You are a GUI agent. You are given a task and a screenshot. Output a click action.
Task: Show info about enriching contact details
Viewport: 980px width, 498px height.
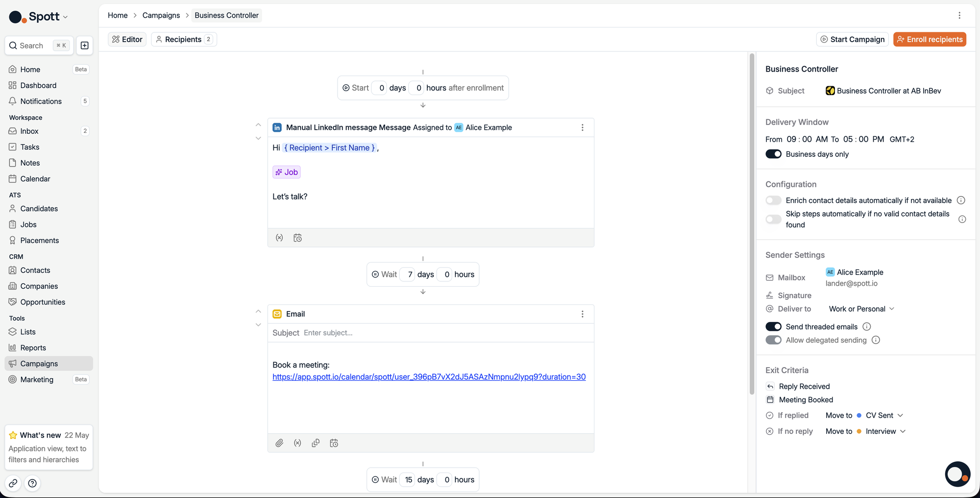[961, 200]
